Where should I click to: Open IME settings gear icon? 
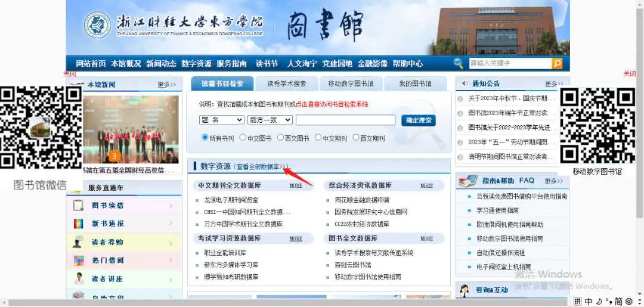click(629, 301)
